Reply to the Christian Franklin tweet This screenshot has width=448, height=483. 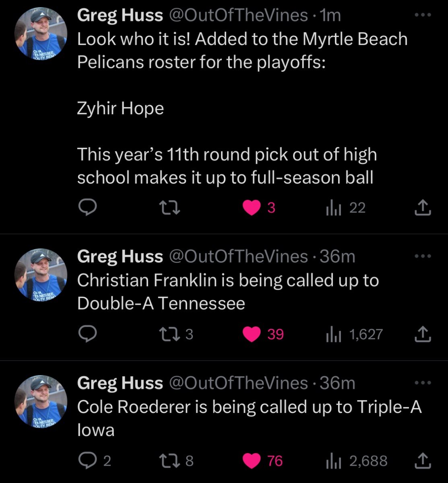87,334
